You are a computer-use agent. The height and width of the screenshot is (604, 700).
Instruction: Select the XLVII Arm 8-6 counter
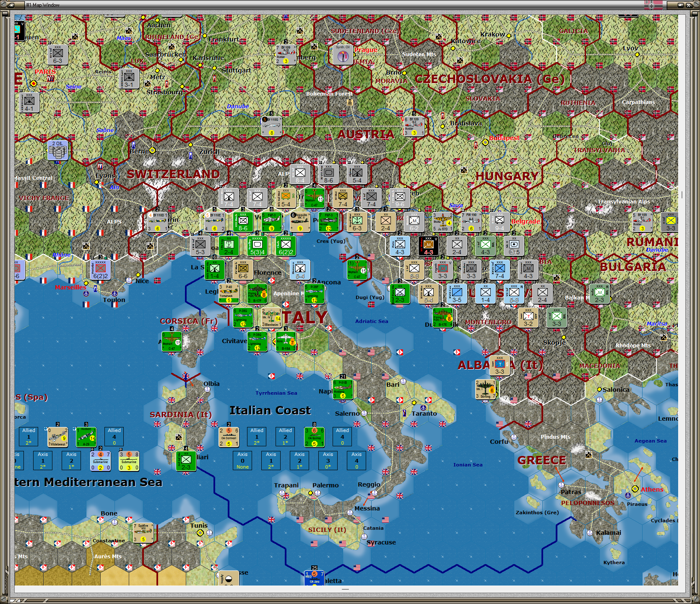tap(328, 174)
